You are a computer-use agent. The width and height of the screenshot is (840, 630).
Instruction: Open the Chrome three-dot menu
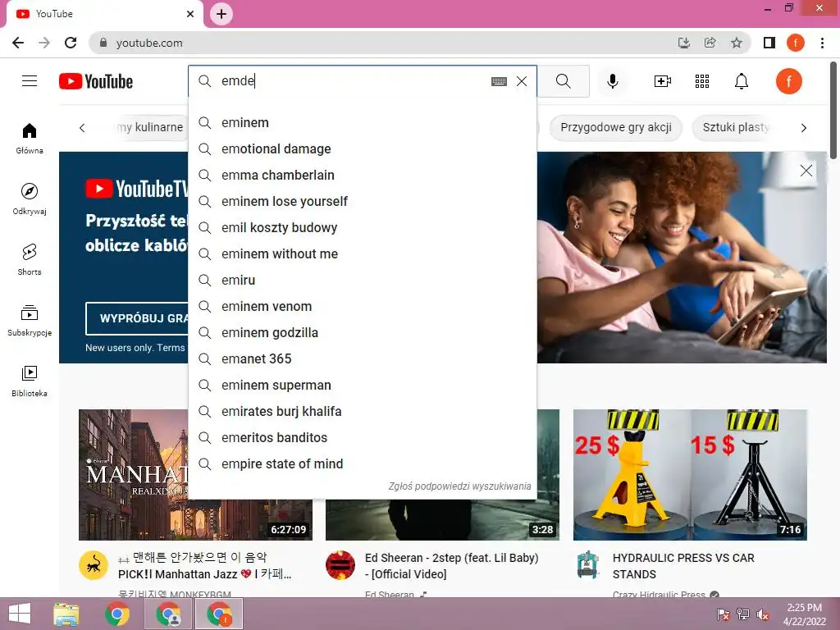822,43
